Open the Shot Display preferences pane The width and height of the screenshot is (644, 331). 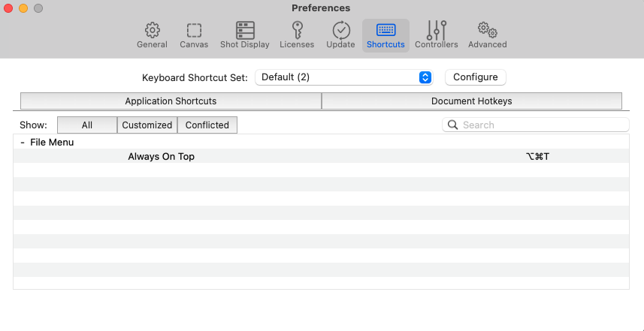tap(245, 35)
